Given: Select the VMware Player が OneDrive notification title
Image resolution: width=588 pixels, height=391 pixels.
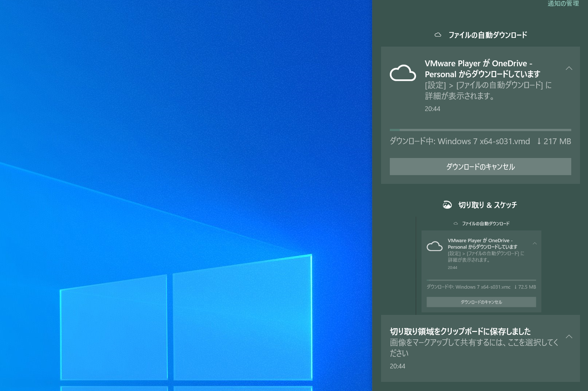Looking at the screenshot, I should 482,69.
